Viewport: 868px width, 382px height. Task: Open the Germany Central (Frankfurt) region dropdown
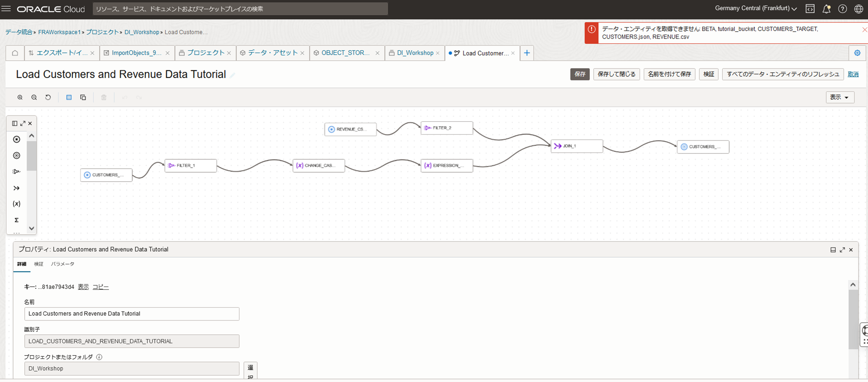point(756,8)
